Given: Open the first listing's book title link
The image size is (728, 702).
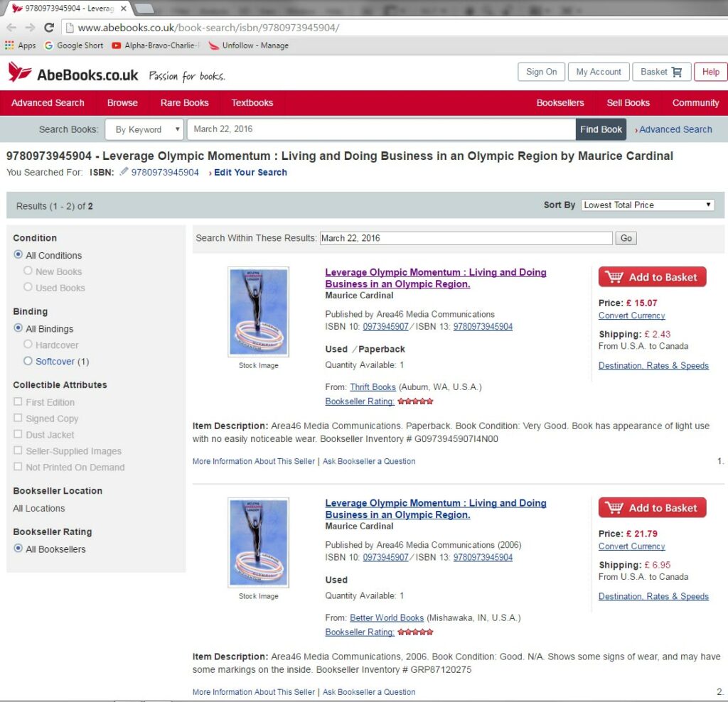Looking at the screenshot, I should point(436,278).
